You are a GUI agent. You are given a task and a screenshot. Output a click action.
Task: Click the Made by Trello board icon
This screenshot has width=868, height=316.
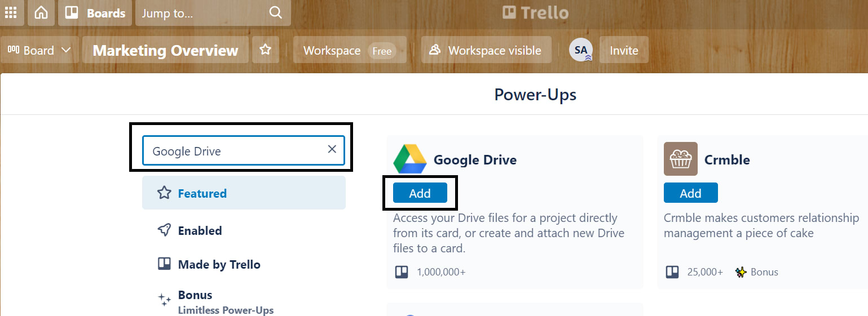(164, 264)
